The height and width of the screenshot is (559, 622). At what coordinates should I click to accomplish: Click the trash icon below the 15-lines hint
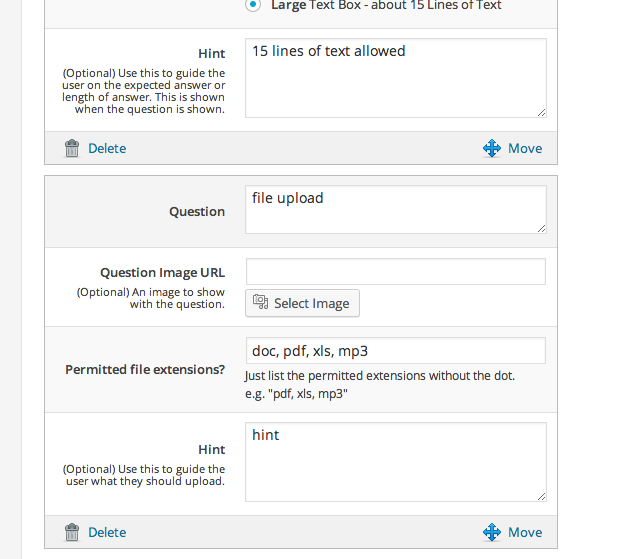click(72, 148)
